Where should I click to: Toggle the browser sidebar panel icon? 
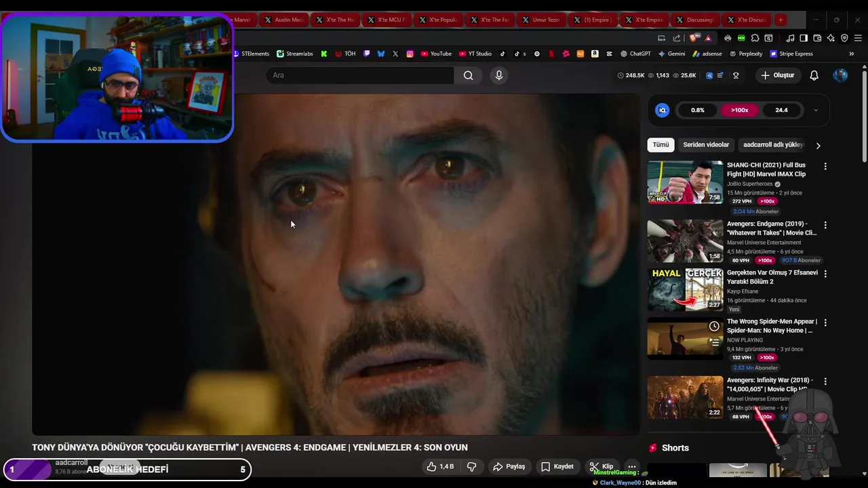tap(803, 38)
